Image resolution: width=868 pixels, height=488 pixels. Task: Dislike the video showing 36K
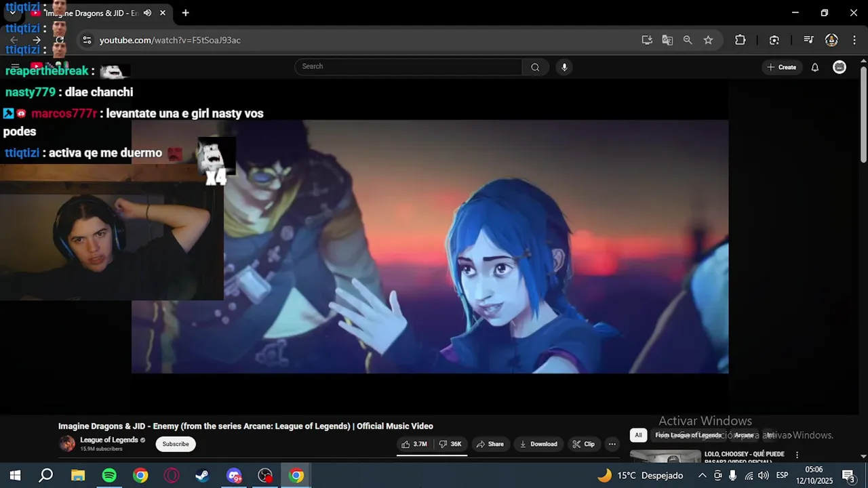450,444
